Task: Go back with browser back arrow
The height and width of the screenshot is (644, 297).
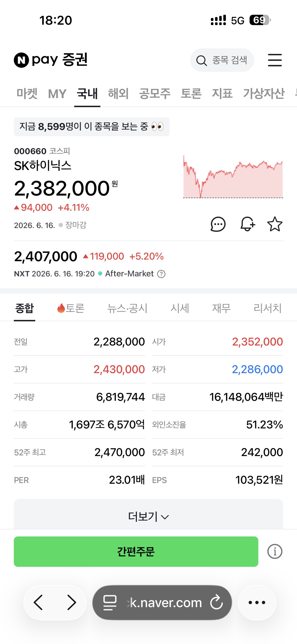Action: tap(38, 602)
